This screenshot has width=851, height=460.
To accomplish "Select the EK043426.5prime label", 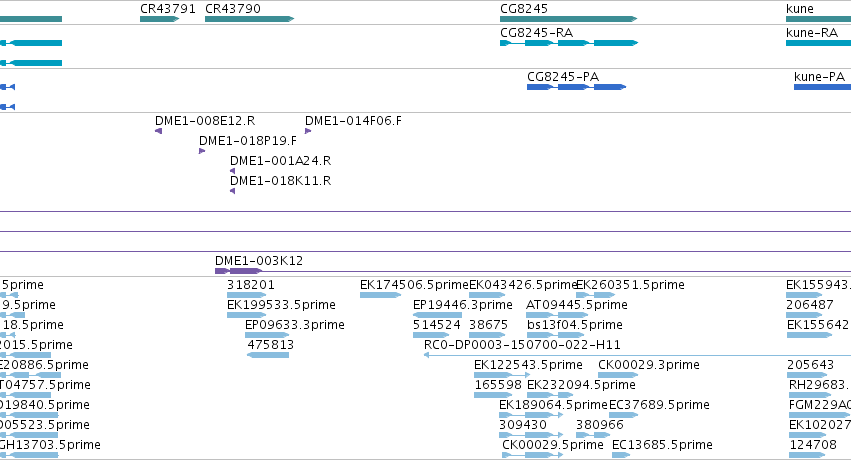I will [x=522, y=285].
